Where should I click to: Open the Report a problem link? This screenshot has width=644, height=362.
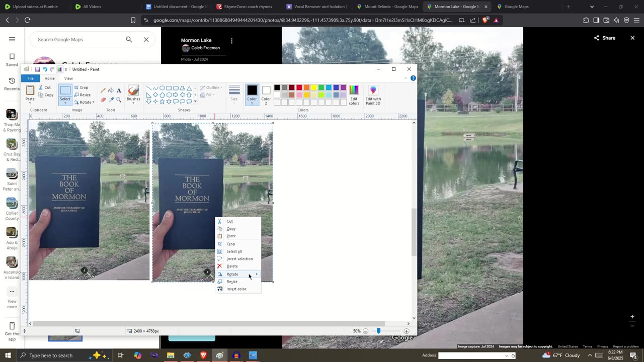pyautogui.click(x=626, y=346)
